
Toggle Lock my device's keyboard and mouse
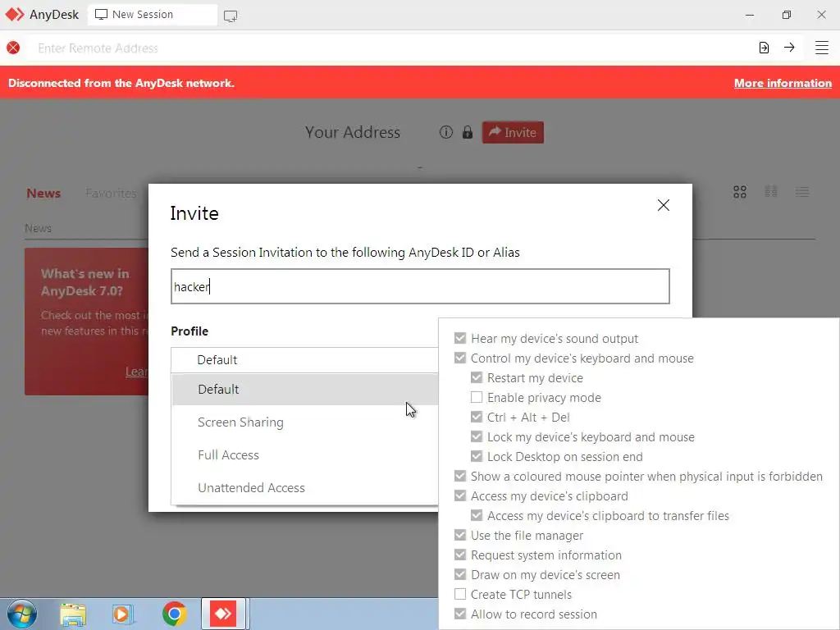477,436
